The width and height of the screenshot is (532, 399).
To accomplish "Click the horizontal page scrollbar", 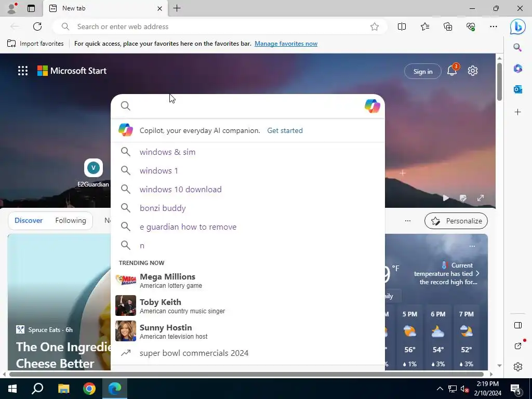I will 247,374.
